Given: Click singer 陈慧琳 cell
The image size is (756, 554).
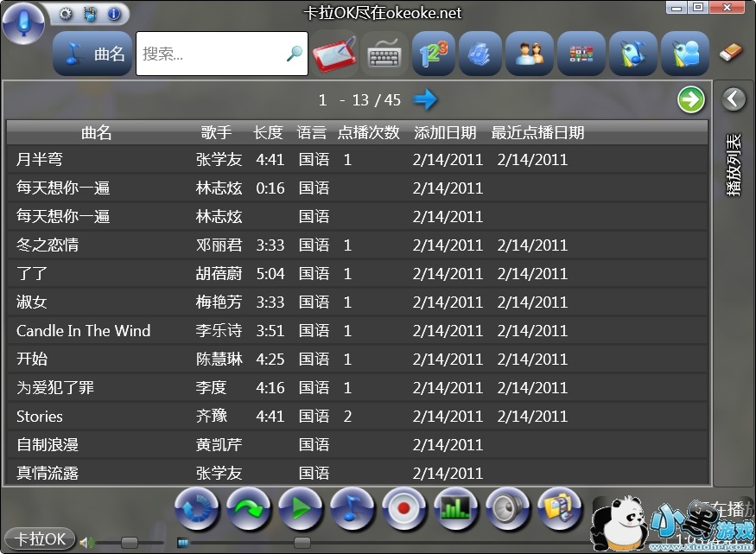Looking at the screenshot, I should (x=219, y=359).
